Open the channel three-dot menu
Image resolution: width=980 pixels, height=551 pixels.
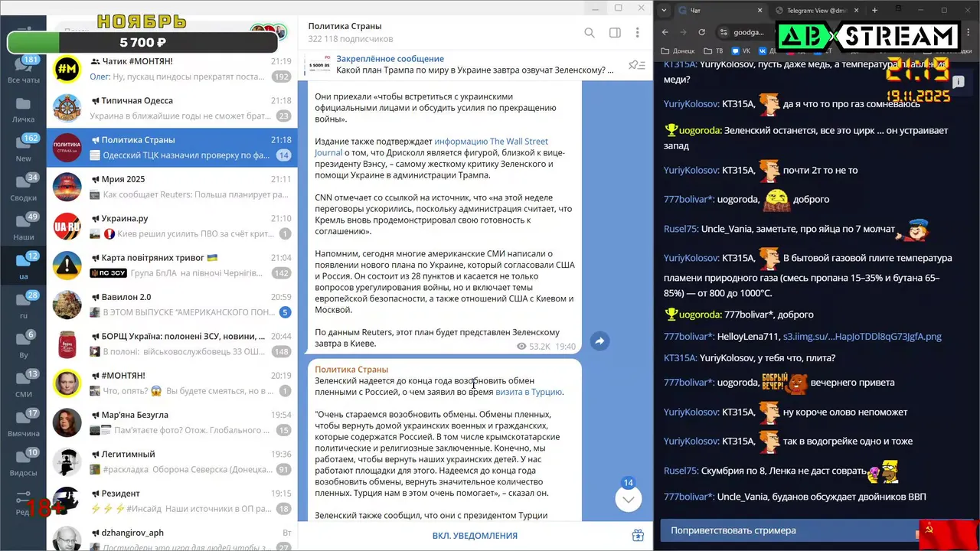pos(637,33)
